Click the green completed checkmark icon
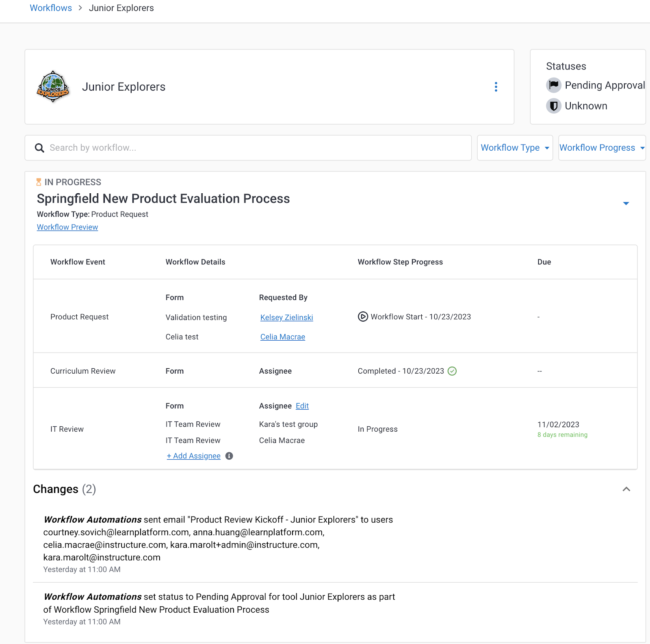Screen dimensions: 650x644 pyautogui.click(x=452, y=371)
